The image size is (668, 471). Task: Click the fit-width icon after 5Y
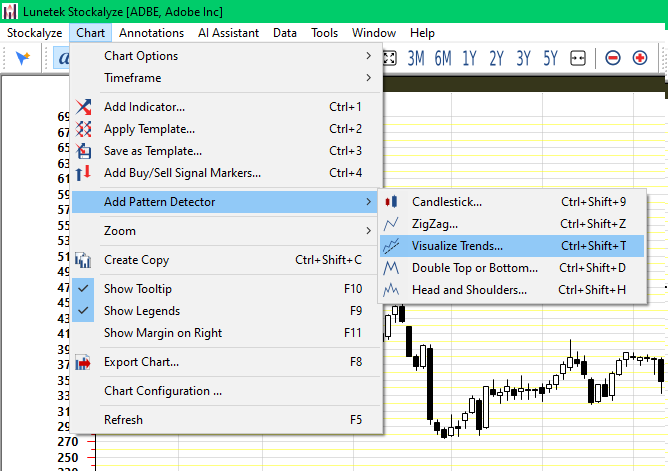(578, 58)
